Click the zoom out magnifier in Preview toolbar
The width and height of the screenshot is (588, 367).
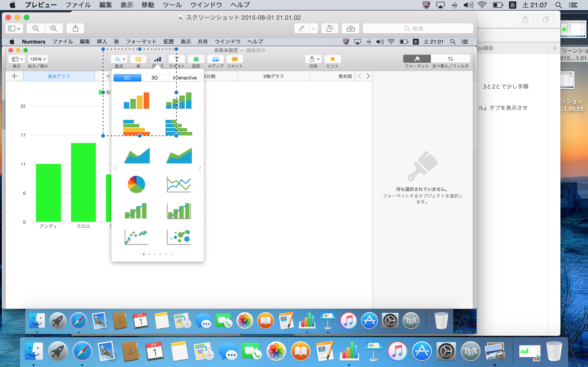pos(36,28)
